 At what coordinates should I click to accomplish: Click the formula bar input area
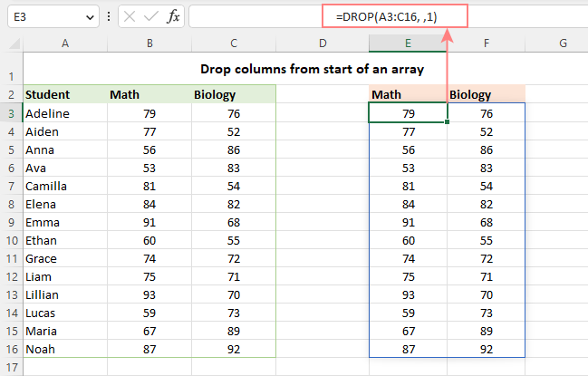tap(388, 16)
